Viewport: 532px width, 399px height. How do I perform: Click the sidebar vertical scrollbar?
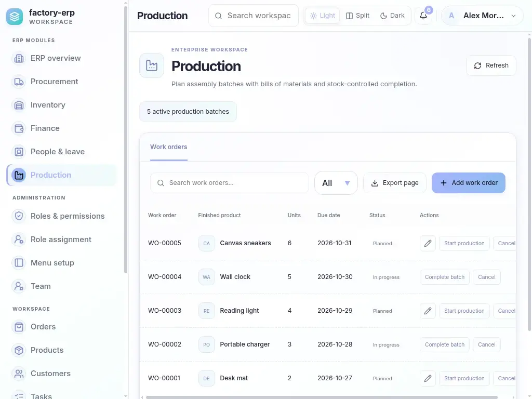point(126,140)
